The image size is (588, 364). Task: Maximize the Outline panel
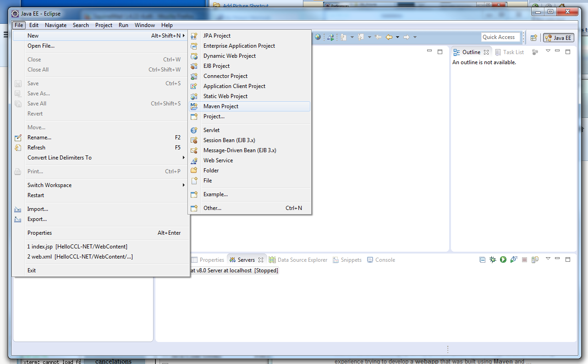click(568, 52)
